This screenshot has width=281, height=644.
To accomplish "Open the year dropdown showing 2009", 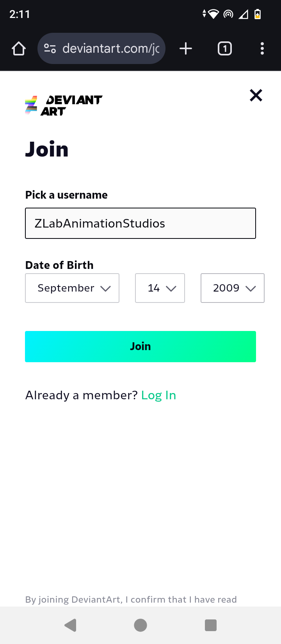I will tap(233, 288).
